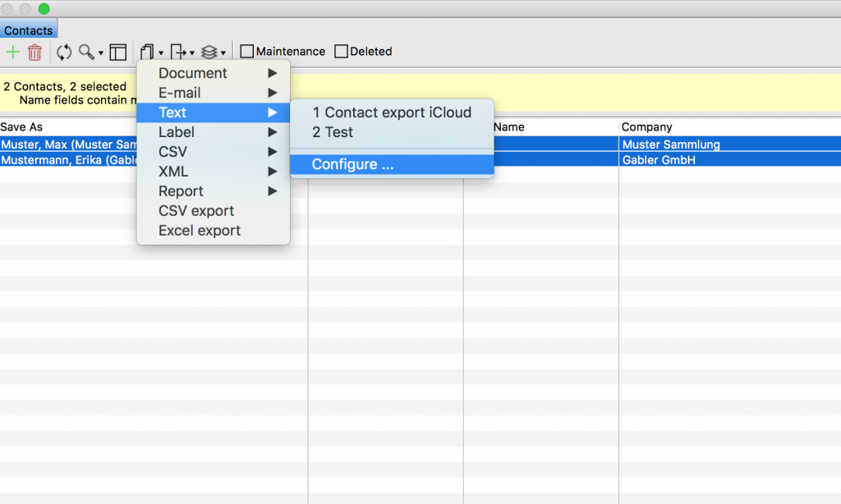Click the 2 Contacts, 2 selected status text
The image size is (841, 504).
click(x=65, y=86)
